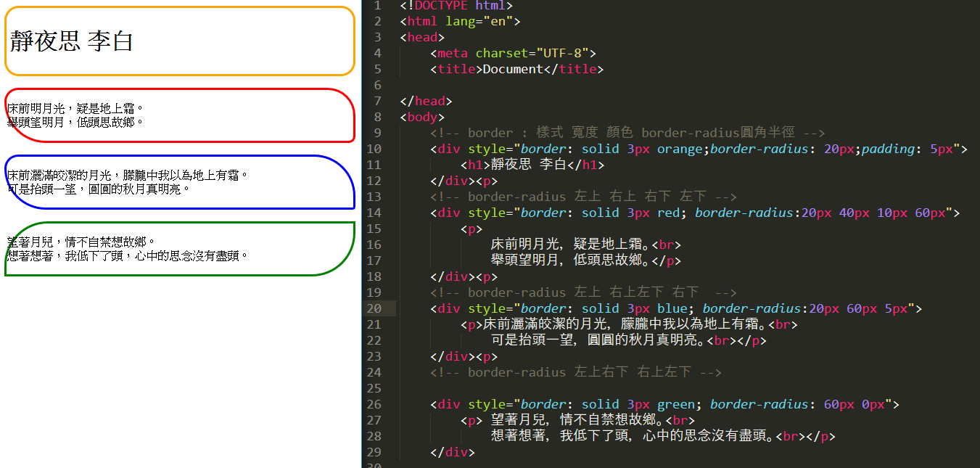Click the word Document inside the title tag
The width and height of the screenshot is (980, 468).
point(513,69)
